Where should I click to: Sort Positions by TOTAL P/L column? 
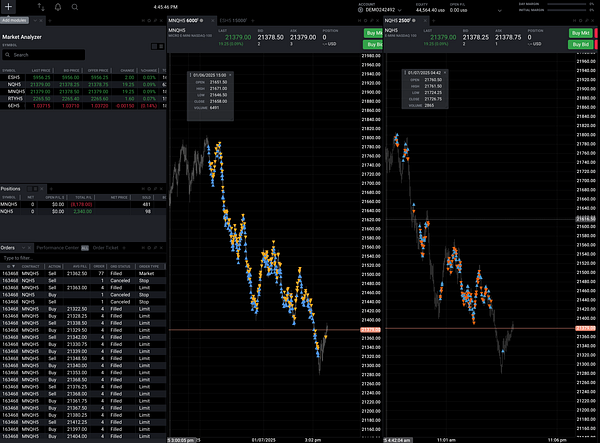coord(81,197)
